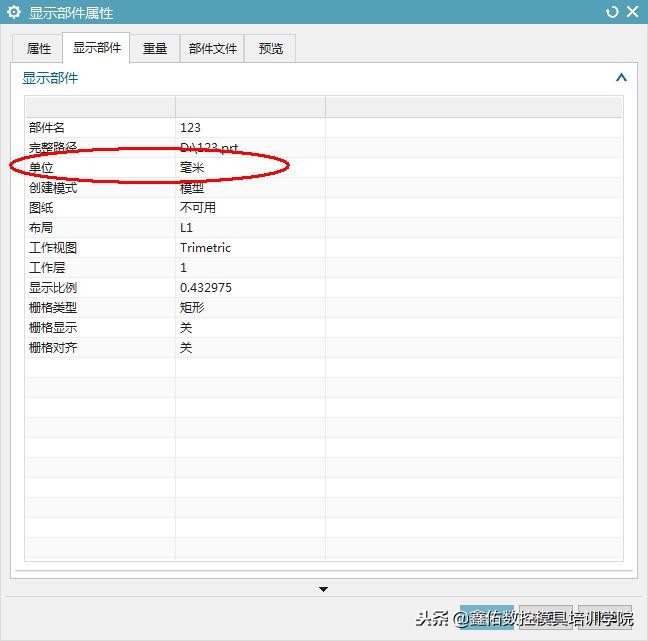
Task: Click the 0.432975 scale value
Action: pyautogui.click(x=206, y=287)
